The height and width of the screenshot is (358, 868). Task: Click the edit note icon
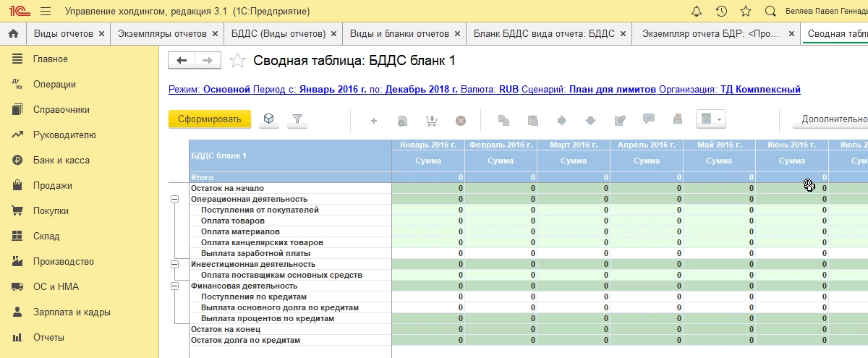point(620,120)
